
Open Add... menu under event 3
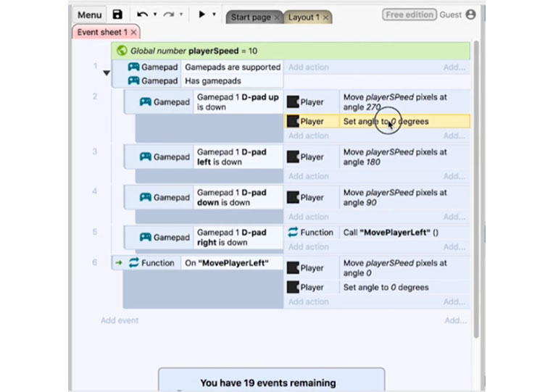[x=454, y=176]
